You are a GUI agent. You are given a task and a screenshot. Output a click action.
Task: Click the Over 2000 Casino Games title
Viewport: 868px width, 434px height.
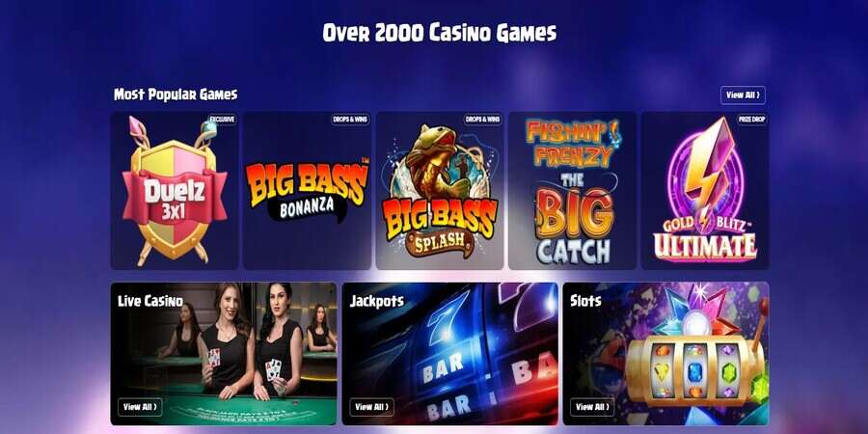(x=440, y=33)
